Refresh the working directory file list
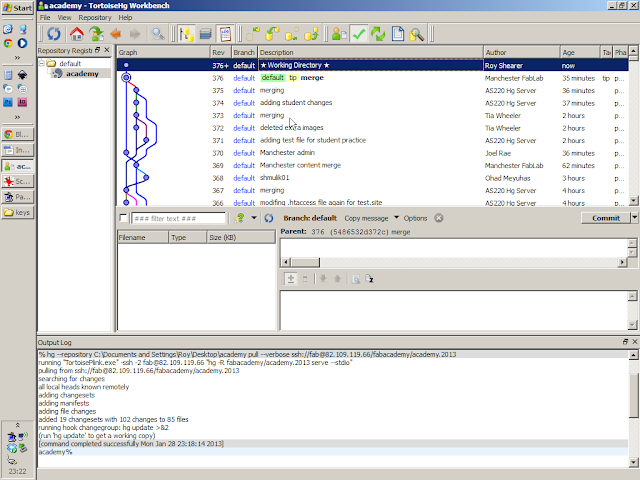The height and width of the screenshot is (480, 640). [x=269, y=218]
